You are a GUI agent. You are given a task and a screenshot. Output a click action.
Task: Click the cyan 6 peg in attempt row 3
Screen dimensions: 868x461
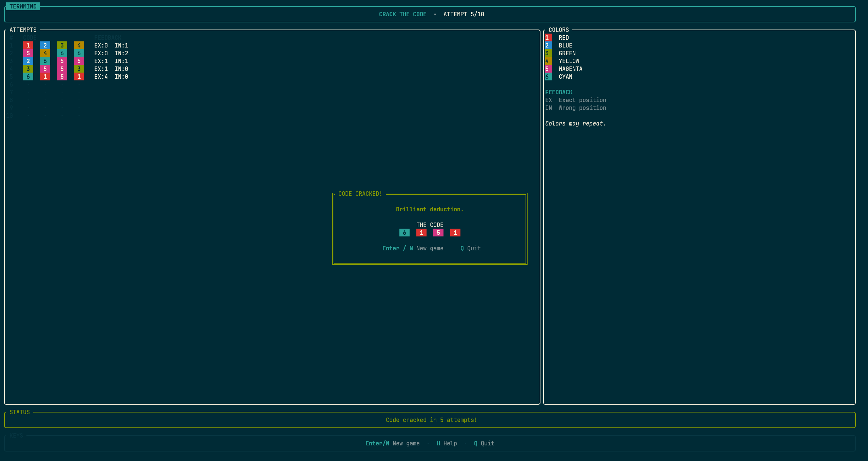pos(45,61)
